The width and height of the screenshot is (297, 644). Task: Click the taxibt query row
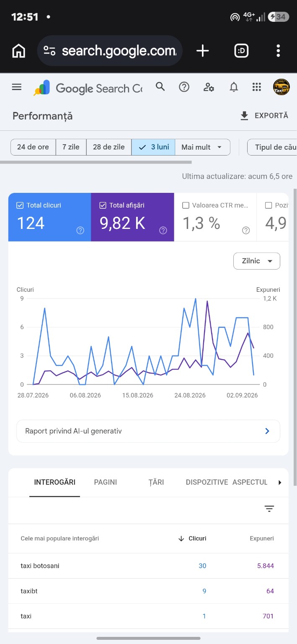(148, 591)
